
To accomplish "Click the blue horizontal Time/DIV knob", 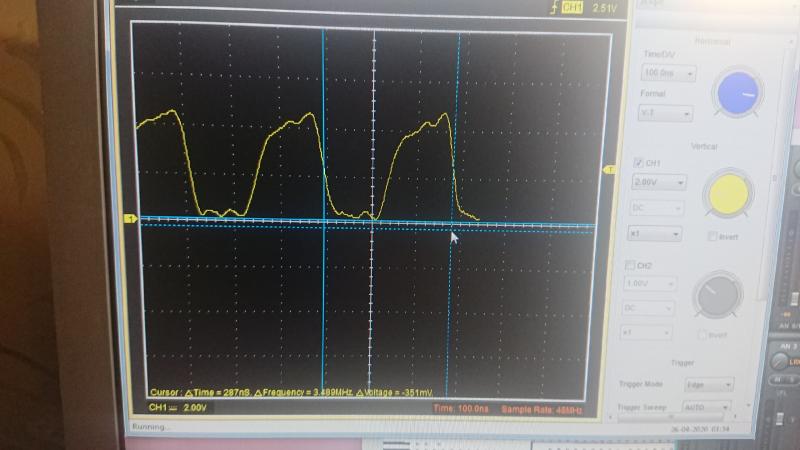I will [737, 94].
